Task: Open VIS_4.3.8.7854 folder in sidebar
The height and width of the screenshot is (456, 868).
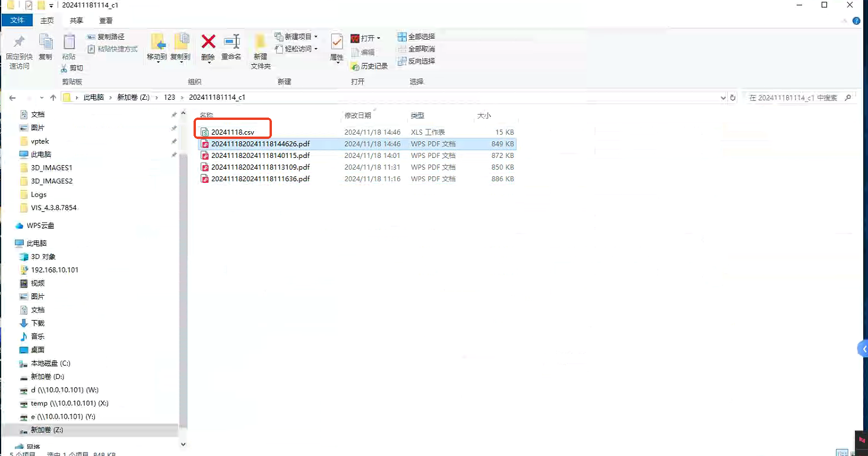Action: 47,208
